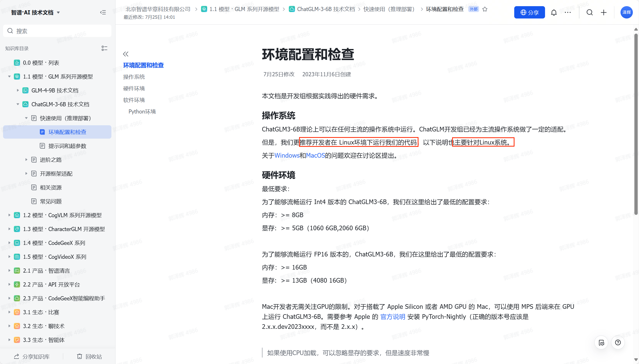Jump to 环境配置和检查 in the outline
The image size is (639, 364).
click(143, 65)
